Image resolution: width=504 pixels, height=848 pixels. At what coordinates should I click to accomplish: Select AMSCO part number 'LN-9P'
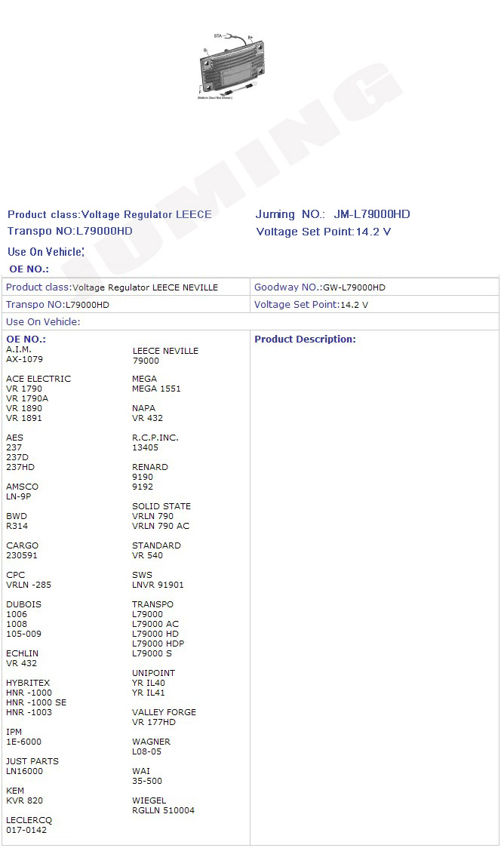[18, 496]
